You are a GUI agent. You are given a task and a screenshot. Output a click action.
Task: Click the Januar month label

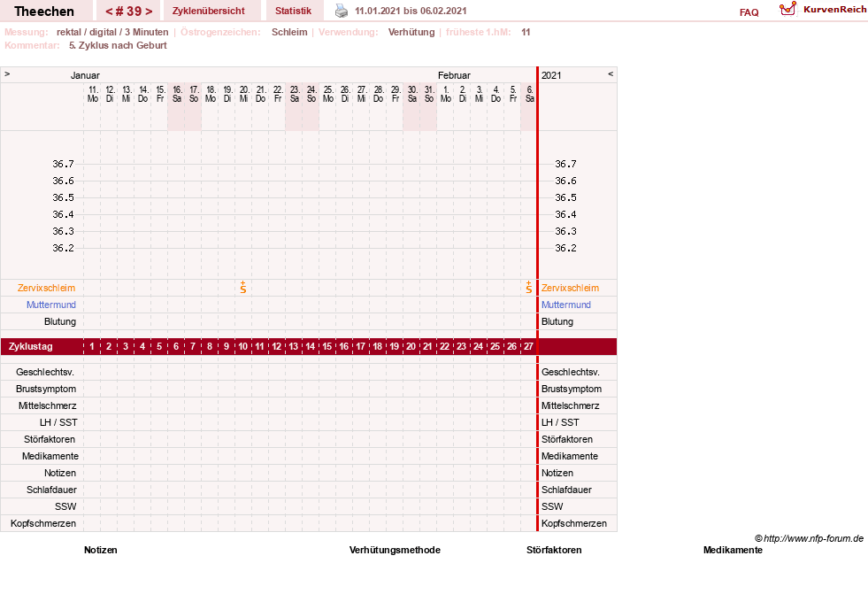[x=85, y=75]
